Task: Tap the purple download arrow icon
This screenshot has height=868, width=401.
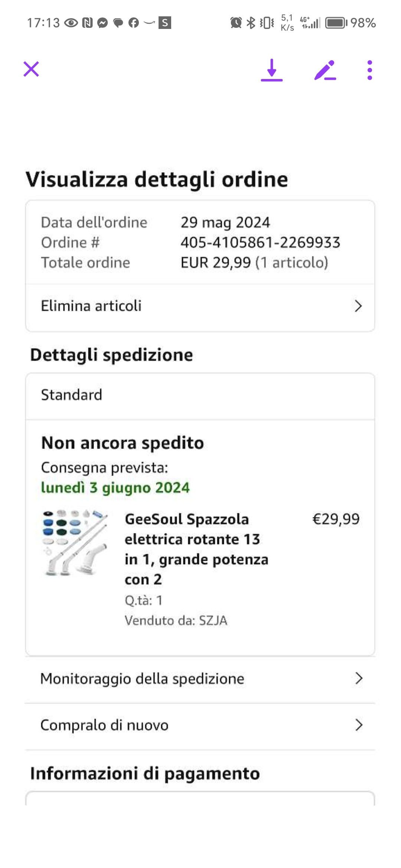Action: click(271, 70)
